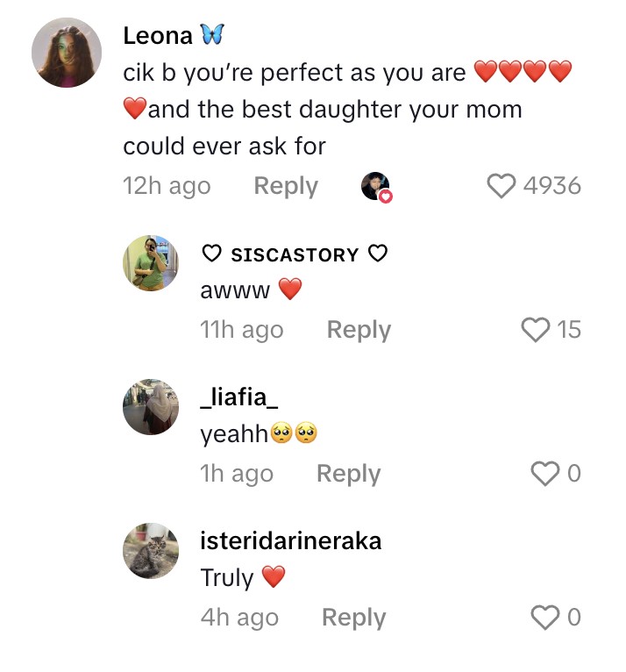Open isteridarineraka username link
This screenshot has height=672, width=626.
coord(290,541)
